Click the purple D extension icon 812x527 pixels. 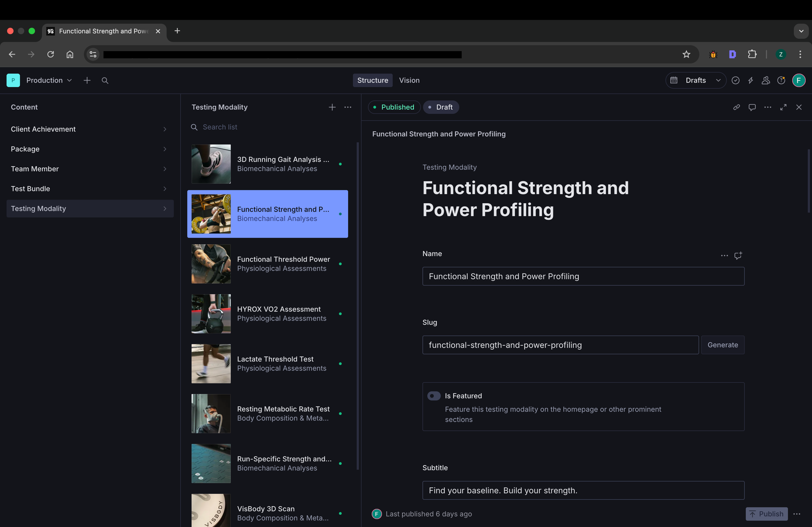(x=732, y=55)
